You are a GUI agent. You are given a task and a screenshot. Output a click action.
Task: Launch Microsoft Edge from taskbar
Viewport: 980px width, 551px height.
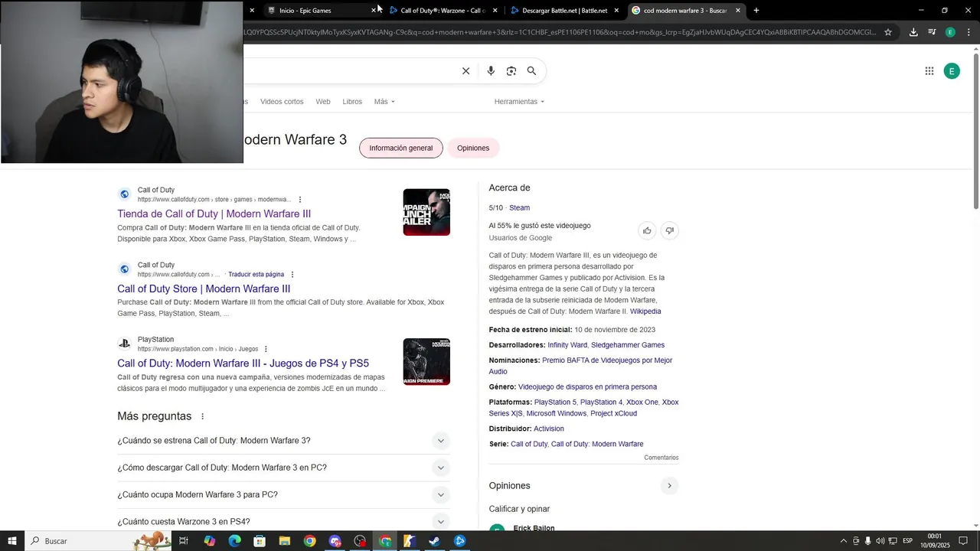tap(235, 541)
